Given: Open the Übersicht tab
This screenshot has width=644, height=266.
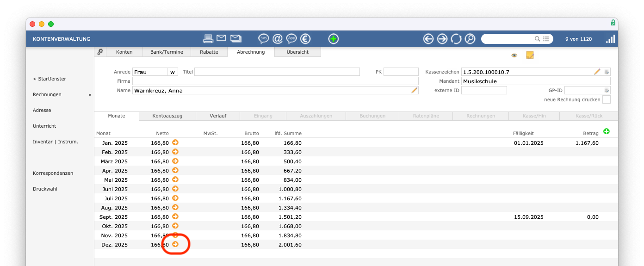Looking at the screenshot, I should (297, 52).
